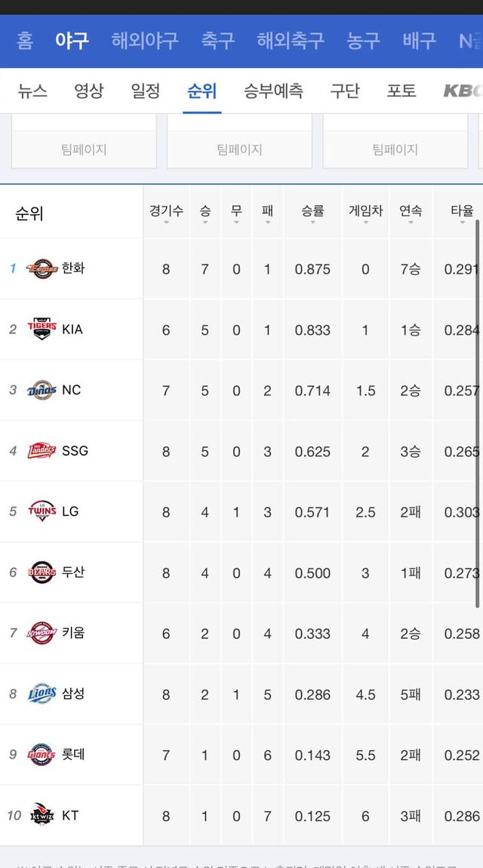Open the 축구 section in the top menu
Image resolution: width=483 pixels, height=868 pixels.
click(x=217, y=40)
